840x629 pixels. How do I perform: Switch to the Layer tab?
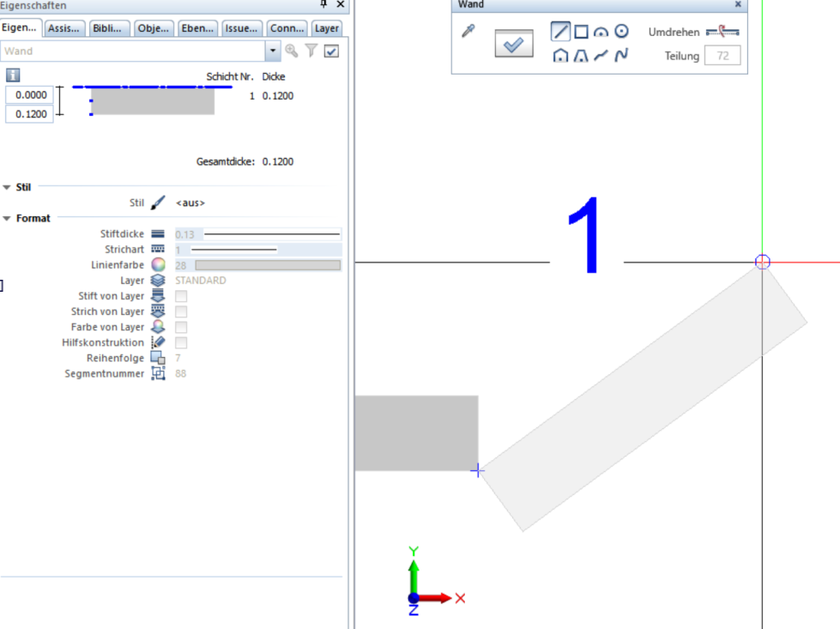[326, 28]
